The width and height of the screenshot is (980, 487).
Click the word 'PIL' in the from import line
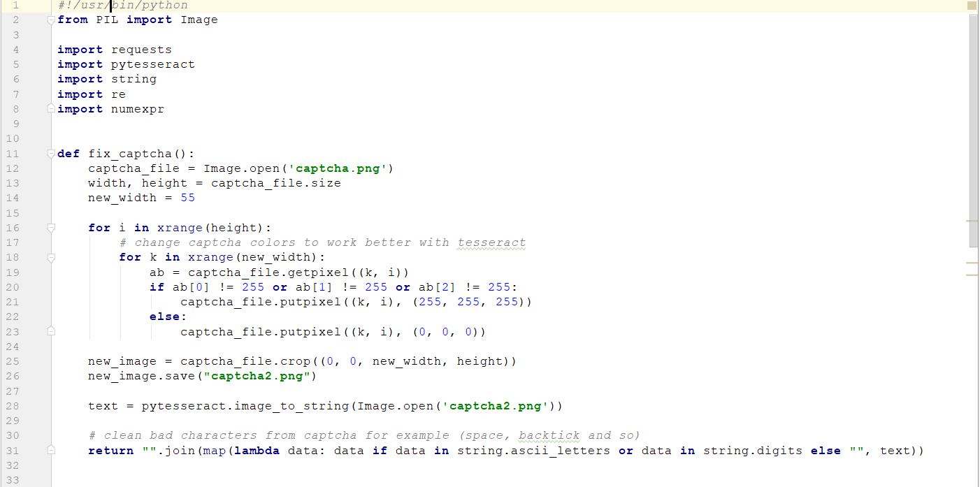click(x=107, y=20)
